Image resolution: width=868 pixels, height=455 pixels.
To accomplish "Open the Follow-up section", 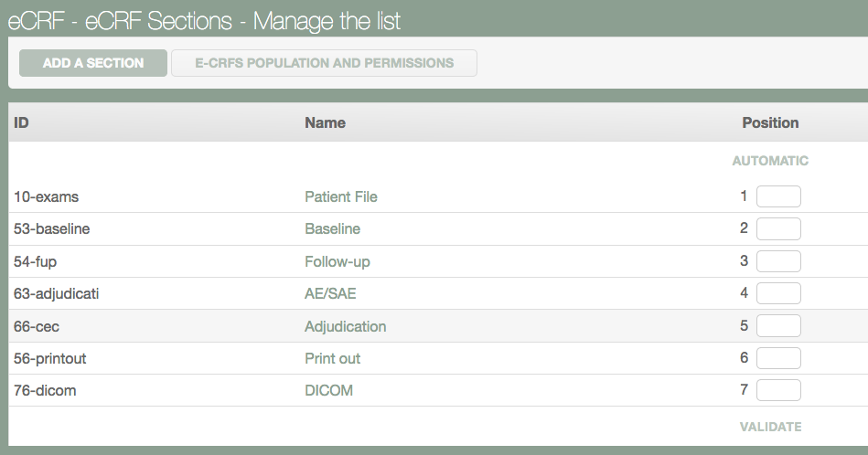I will click(337, 261).
